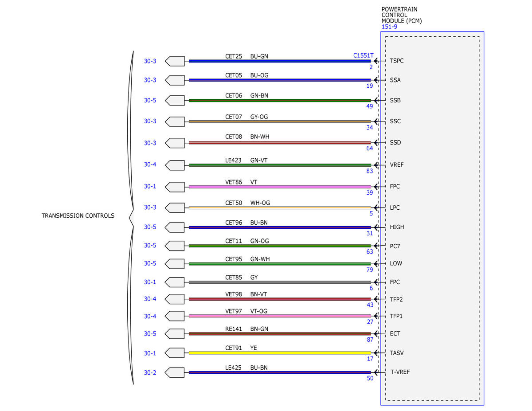This screenshot has width=532, height=411.
Task: Select the SSA pin label
Action: point(395,80)
